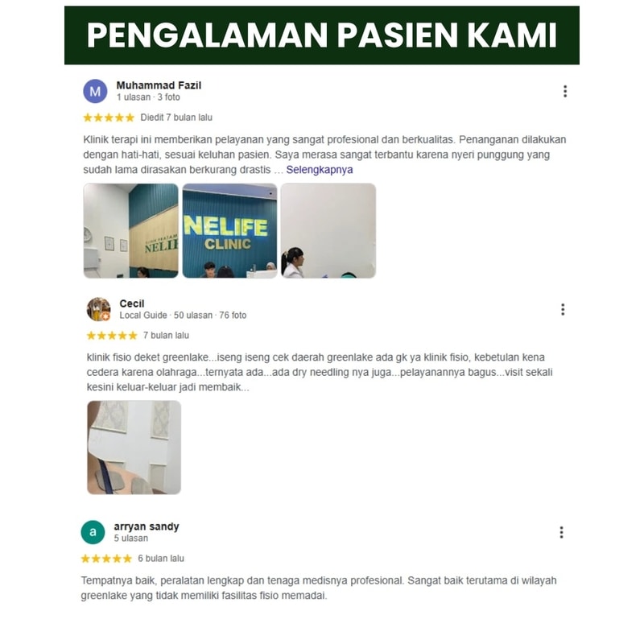Open the three-dot menu on arryan sandy's review
This screenshot has height=644, width=644.
pyautogui.click(x=561, y=532)
